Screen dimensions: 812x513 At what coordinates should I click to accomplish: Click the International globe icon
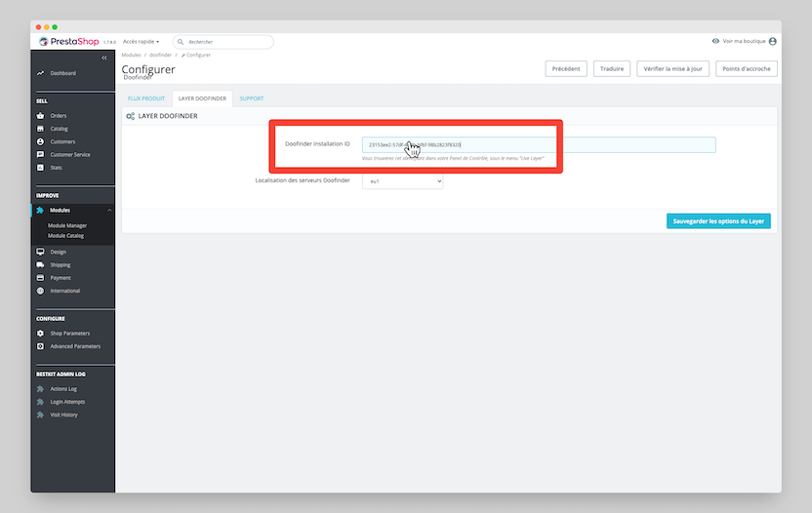(x=40, y=291)
